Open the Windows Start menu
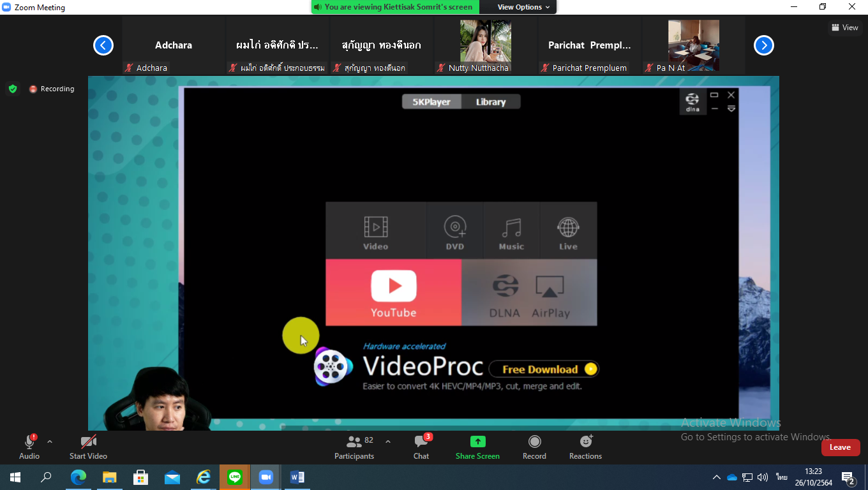This screenshot has height=490, width=868. pyautogui.click(x=15, y=477)
